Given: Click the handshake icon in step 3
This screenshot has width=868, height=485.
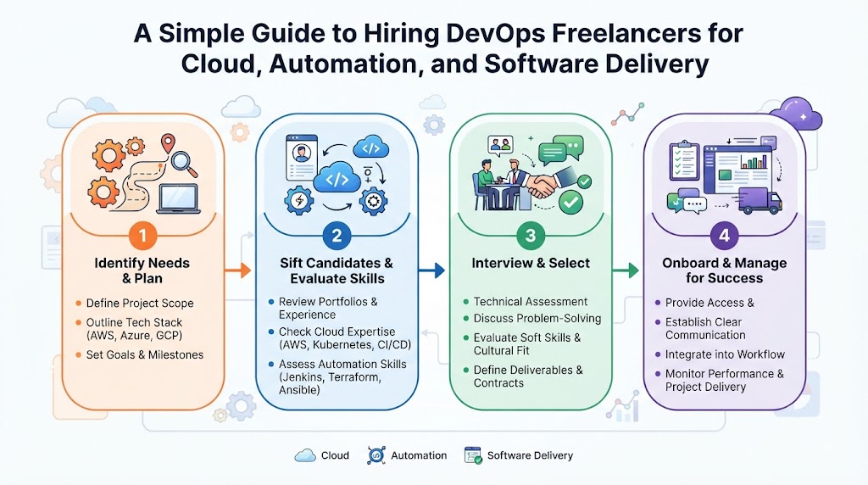Looking at the screenshot, I should coord(548,181).
